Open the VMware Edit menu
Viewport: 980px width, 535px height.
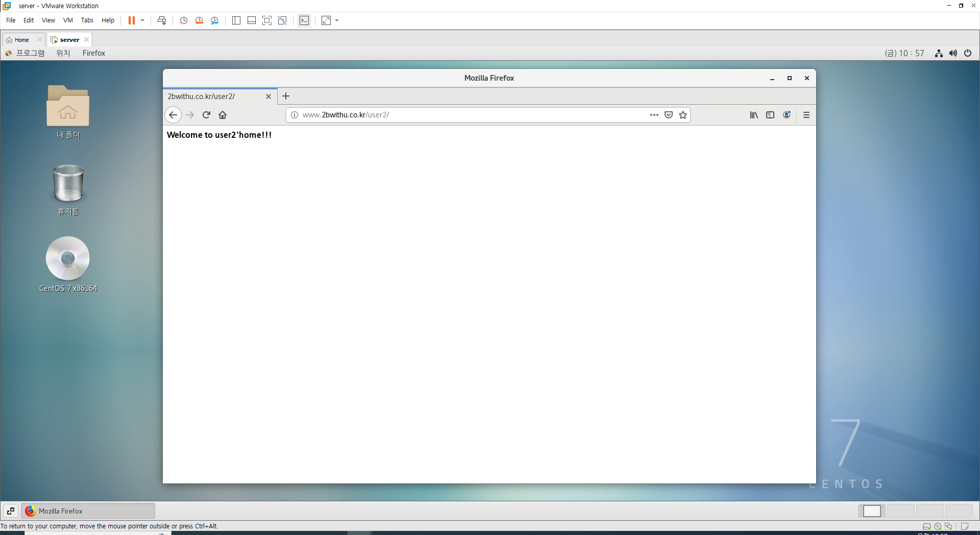pos(29,20)
